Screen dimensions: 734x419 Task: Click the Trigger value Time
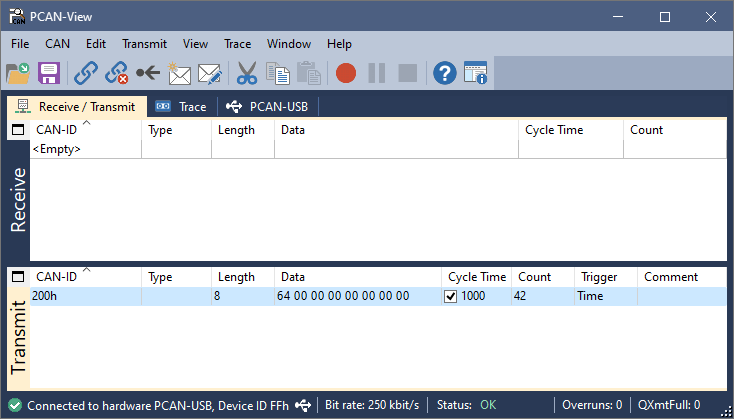pyautogui.click(x=590, y=296)
